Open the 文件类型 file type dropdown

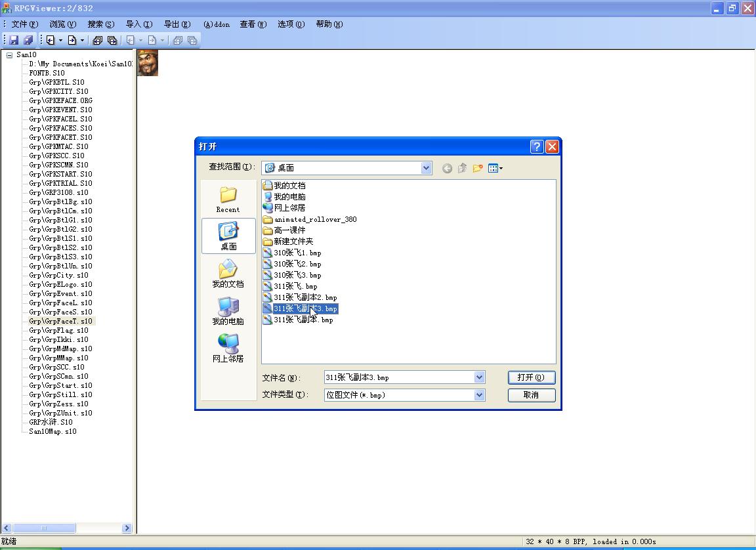[x=479, y=395]
